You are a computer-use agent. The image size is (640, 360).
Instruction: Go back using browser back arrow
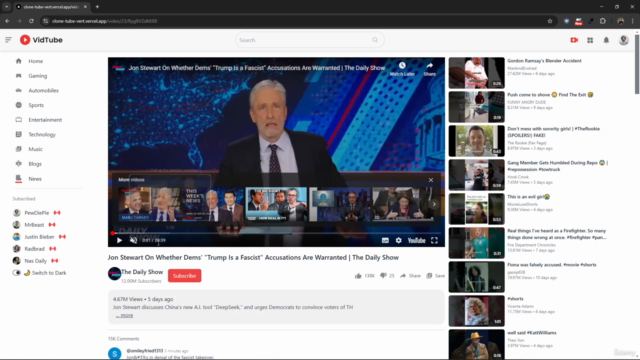7,21
